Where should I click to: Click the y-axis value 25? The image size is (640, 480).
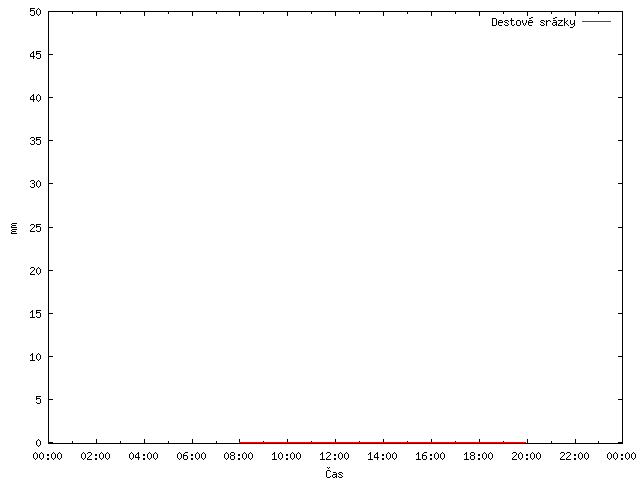(36, 228)
